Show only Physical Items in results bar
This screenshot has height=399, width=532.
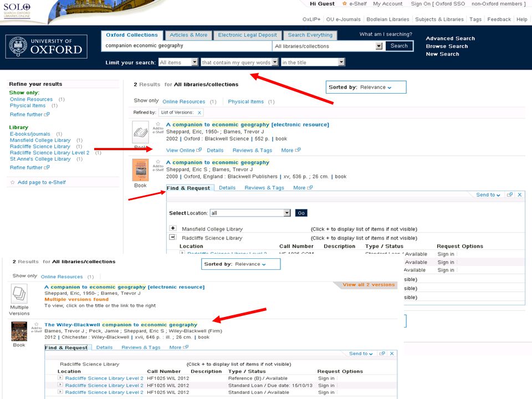coord(245,101)
